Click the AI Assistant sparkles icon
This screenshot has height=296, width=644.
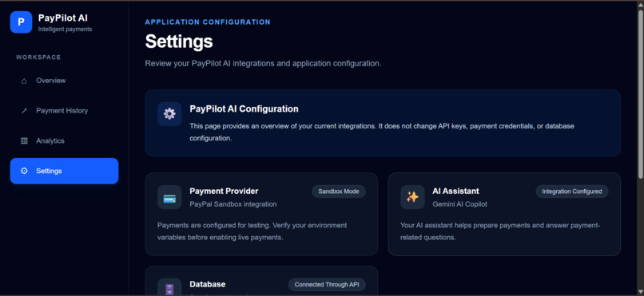[x=412, y=197]
